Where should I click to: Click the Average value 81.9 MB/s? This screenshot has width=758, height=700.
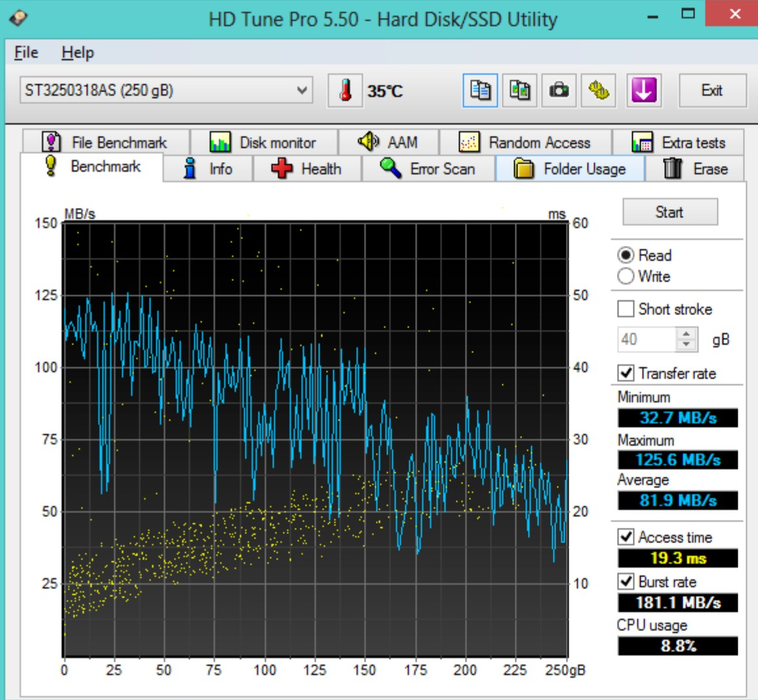click(678, 501)
